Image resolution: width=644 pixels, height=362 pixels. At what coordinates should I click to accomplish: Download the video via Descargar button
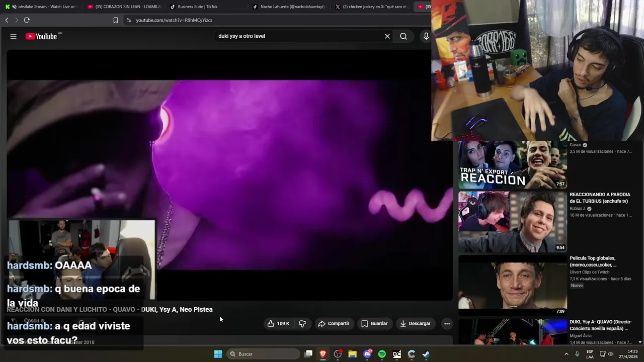coord(415,324)
